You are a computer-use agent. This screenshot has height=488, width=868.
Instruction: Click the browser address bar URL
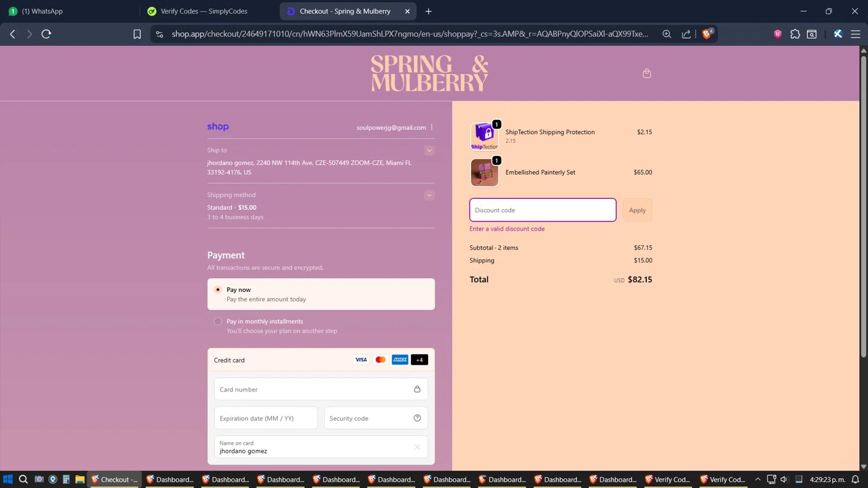coord(410,34)
